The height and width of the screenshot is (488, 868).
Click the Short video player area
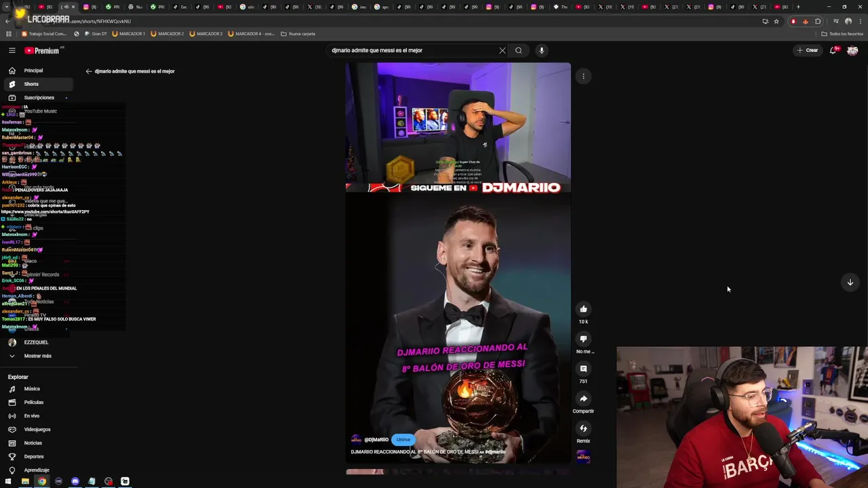(x=458, y=263)
